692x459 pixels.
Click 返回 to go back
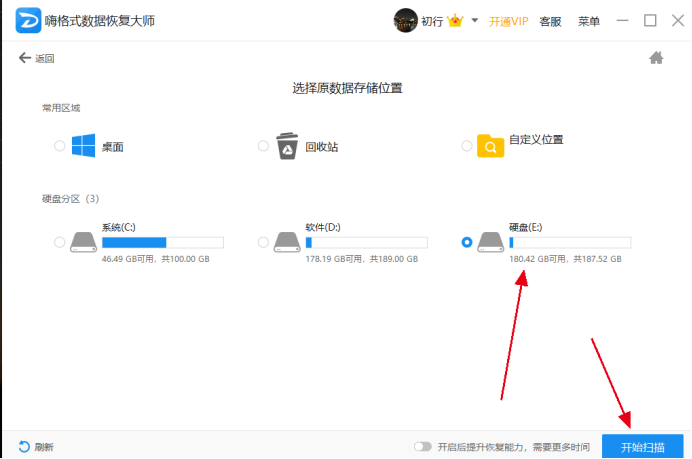(x=36, y=58)
